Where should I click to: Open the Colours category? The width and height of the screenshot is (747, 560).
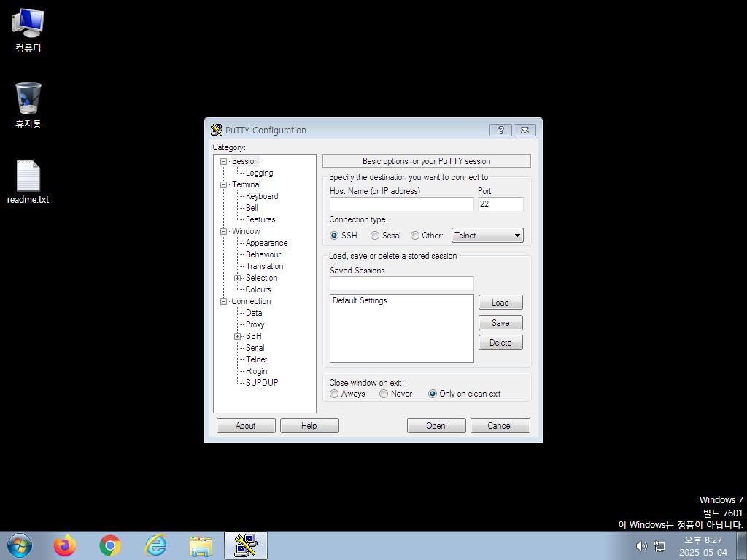point(258,289)
